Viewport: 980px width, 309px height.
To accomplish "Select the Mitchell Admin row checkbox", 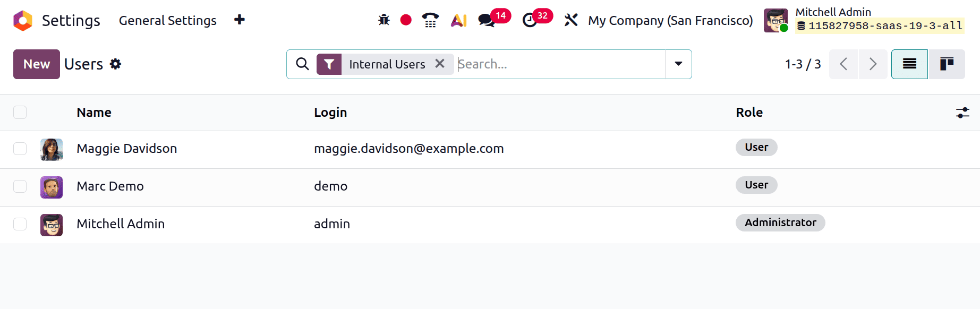I will click(20, 224).
